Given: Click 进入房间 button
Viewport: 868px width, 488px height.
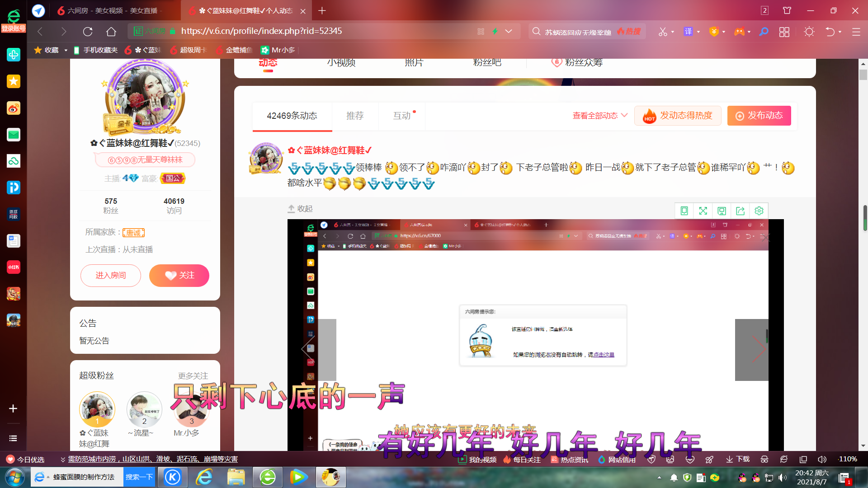Looking at the screenshot, I should [x=111, y=276].
